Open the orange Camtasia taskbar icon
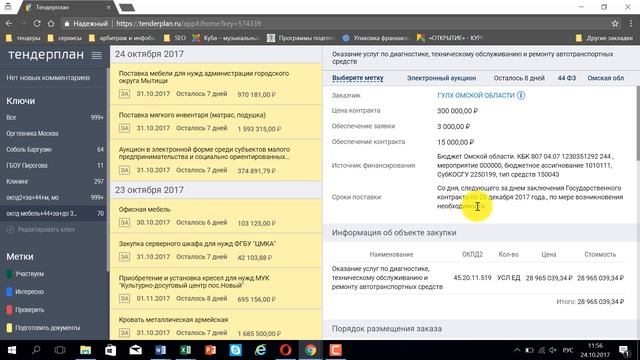 click(x=336, y=350)
